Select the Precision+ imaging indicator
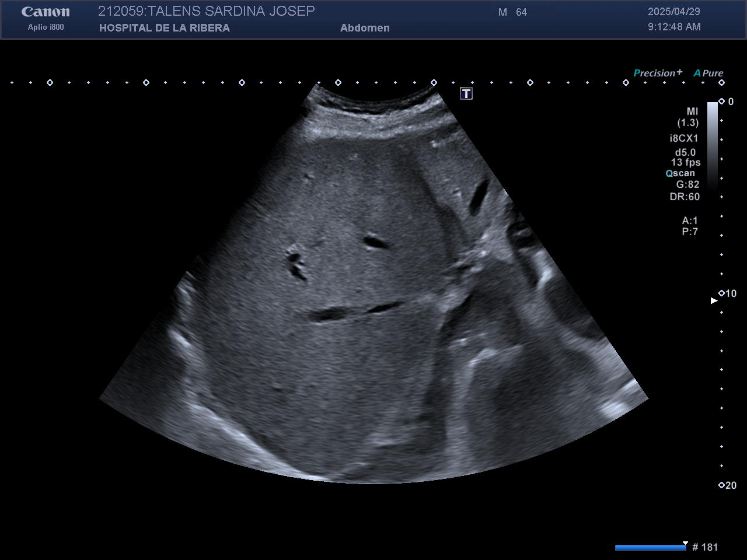Viewport: 747px width, 560px height. (x=657, y=73)
